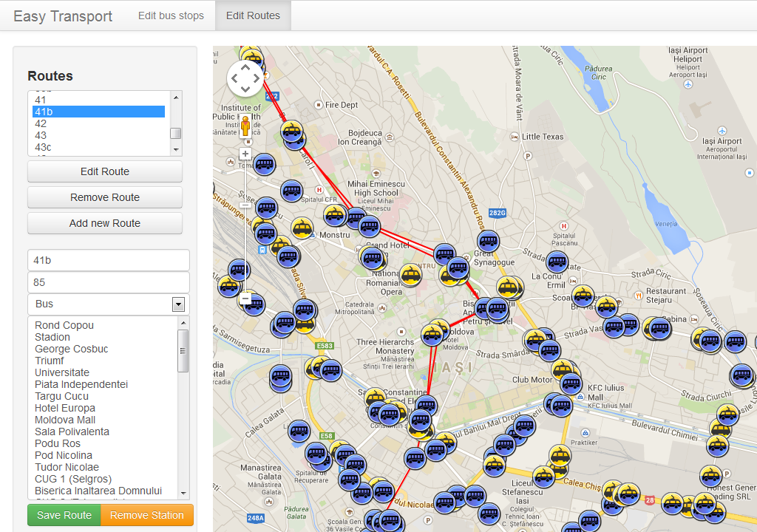The image size is (757, 532).
Task: Open the Bus vehicle type dropdown
Action: (109, 304)
